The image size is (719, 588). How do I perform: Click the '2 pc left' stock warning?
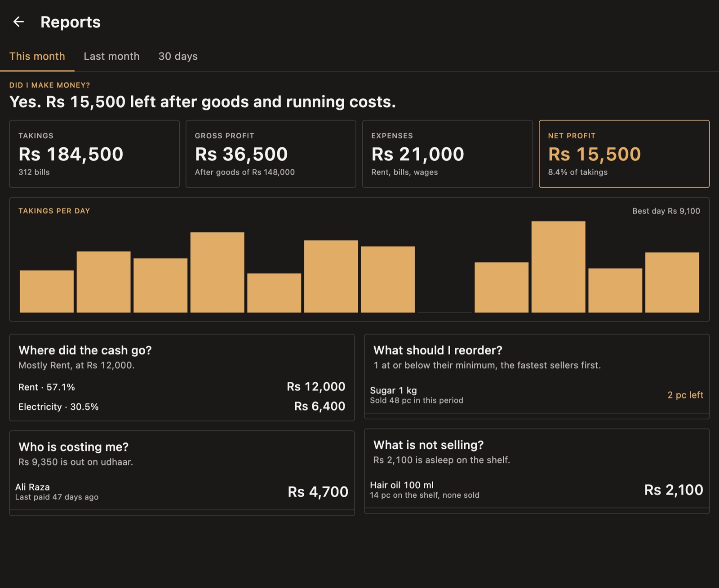coord(685,395)
